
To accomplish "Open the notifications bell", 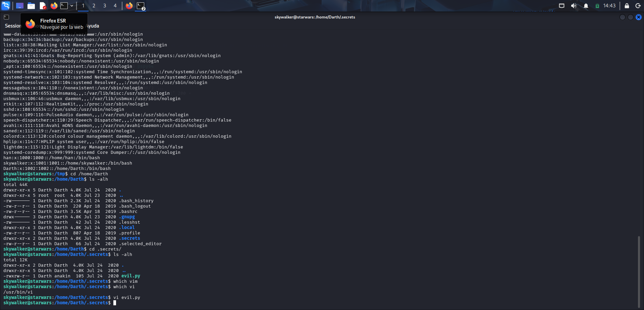I will click(x=586, y=6).
